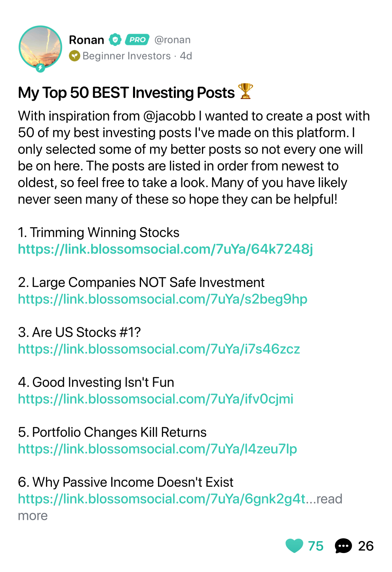Click the 26 comments count
392x572 pixels.
366,546
